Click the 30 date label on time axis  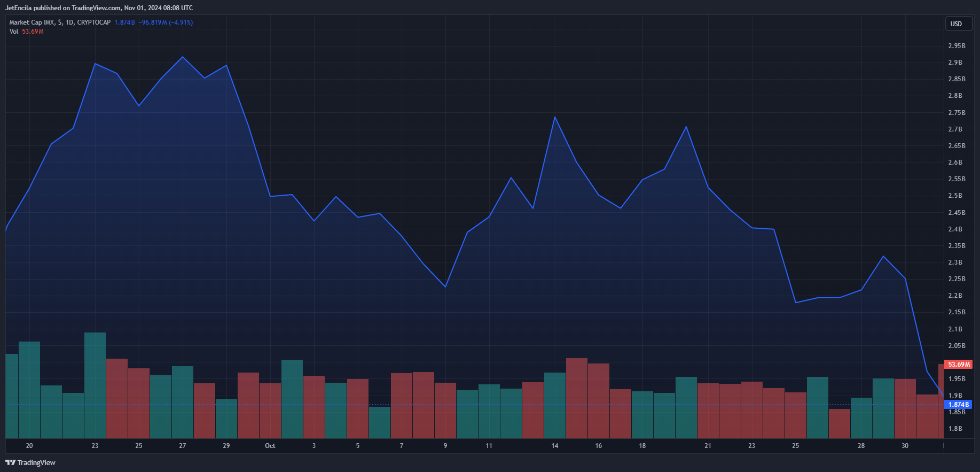(x=905, y=446)
